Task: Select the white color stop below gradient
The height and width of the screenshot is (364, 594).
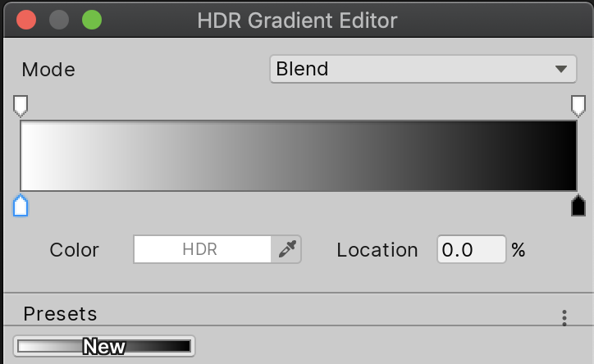Action: click(21, 206)
